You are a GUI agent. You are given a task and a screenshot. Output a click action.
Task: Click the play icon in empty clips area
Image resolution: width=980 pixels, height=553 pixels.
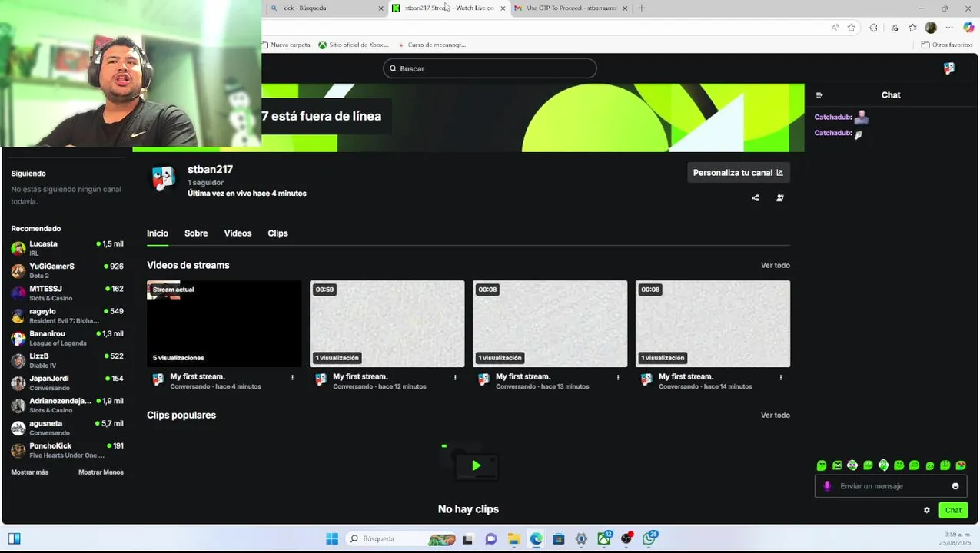476,465
